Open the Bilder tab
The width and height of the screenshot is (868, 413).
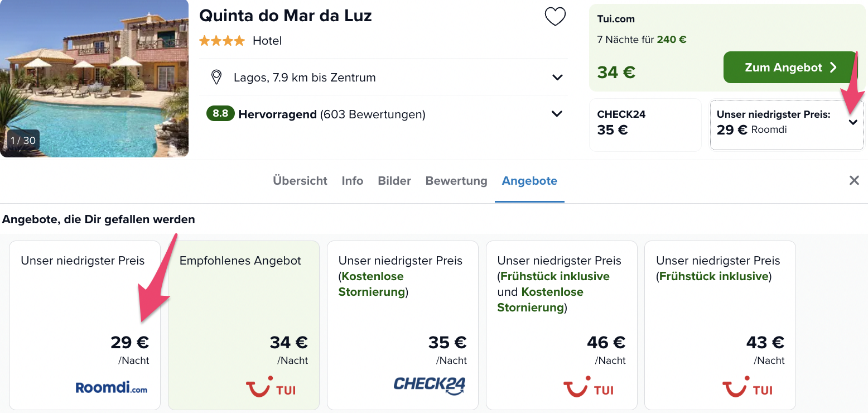tap(394, 181)
